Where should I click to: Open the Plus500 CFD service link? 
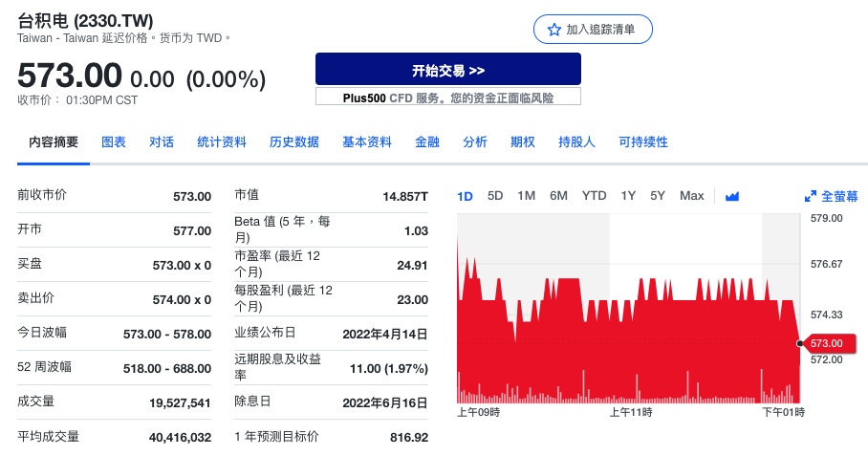pyautogui.click(x=447, y=98)
